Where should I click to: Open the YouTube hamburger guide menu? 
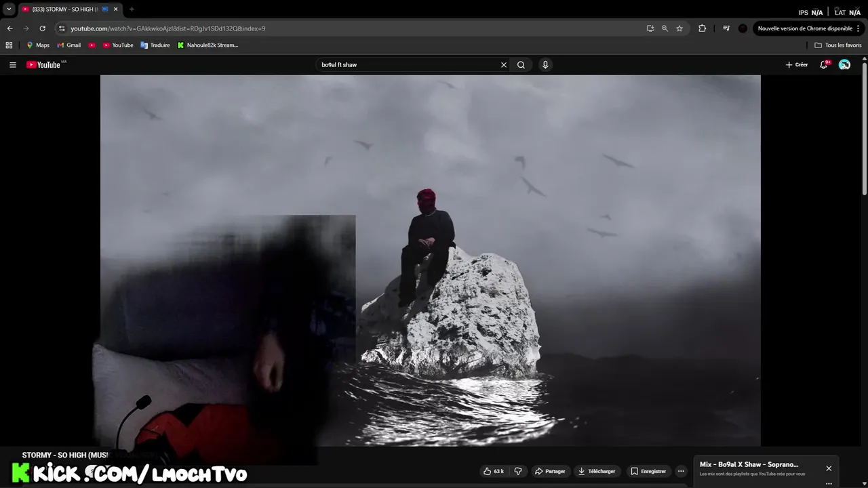[13, 65]
